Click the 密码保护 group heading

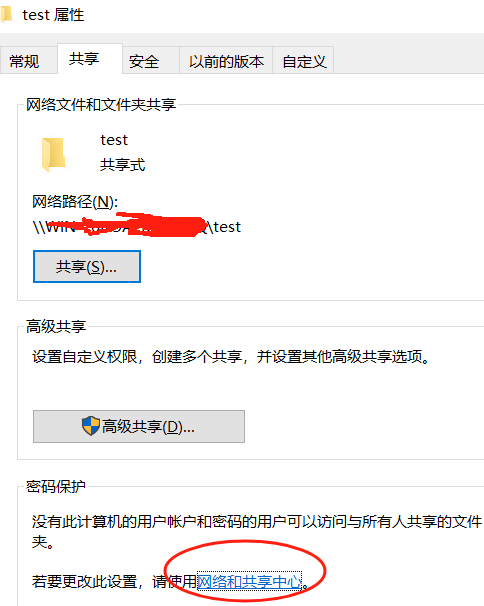(56, 486)
